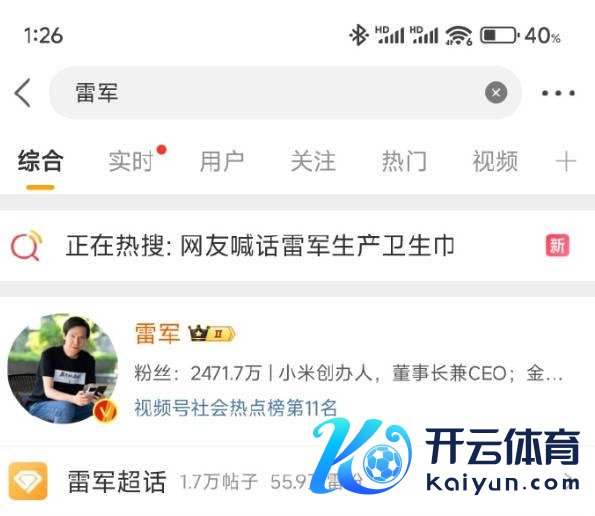Switch to the 视频 tab
Viewport: 595px width, 516px height.
click(495, 161)
